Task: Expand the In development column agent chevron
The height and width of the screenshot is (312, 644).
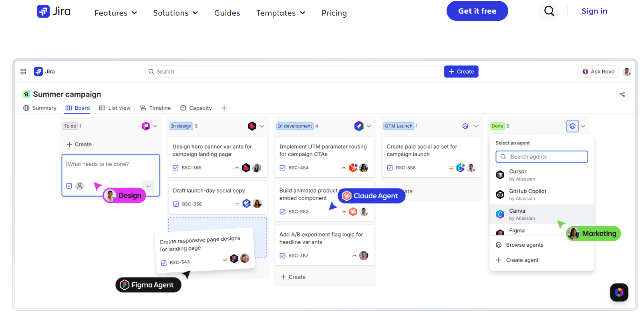Action: [x=369, y=126]
